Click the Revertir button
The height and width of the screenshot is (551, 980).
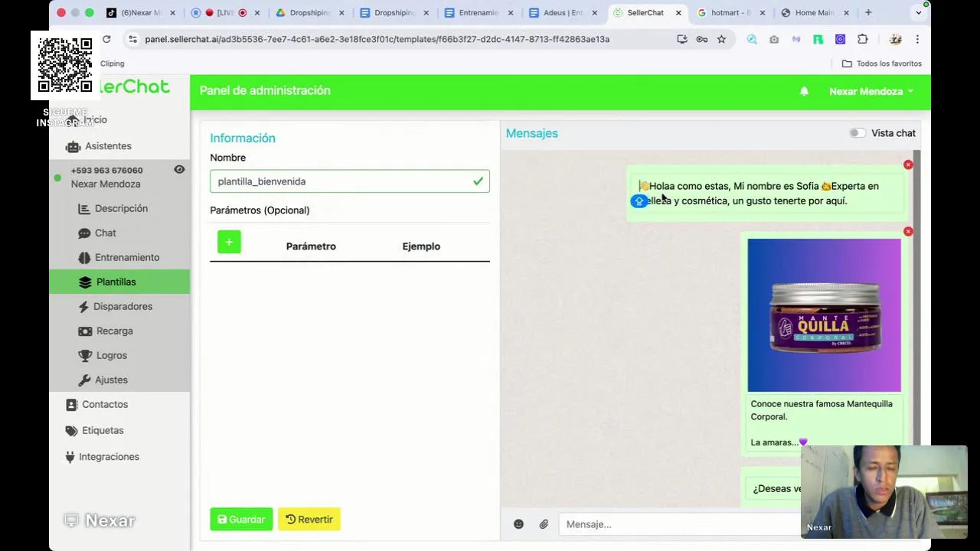(x=309, y=519)
